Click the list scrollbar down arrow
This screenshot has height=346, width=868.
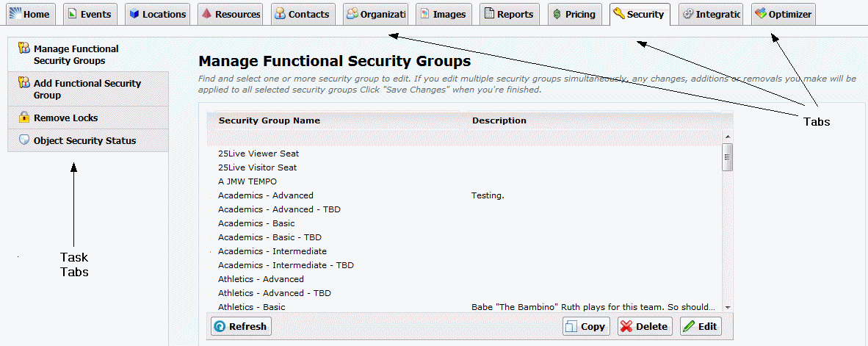point(728,307)
